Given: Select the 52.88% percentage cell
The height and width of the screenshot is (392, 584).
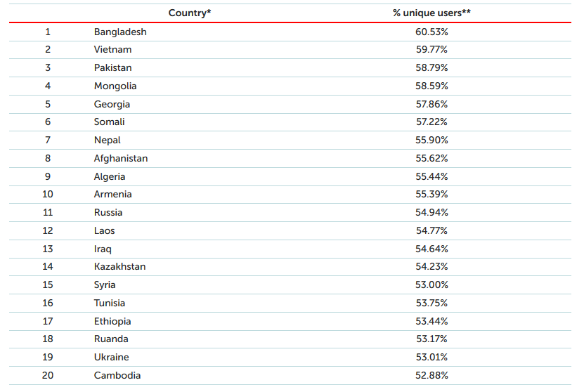Looking at the screenshot, I should coord(431,375).
